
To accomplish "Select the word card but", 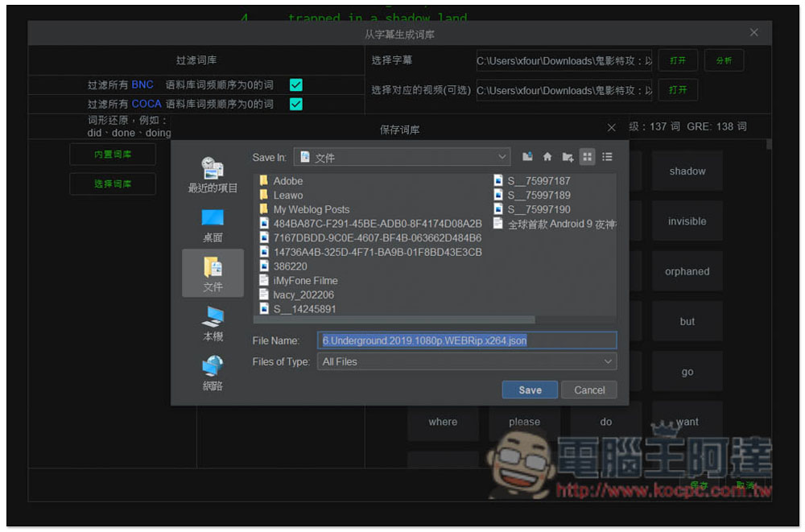I will click(x=687, y=321).
